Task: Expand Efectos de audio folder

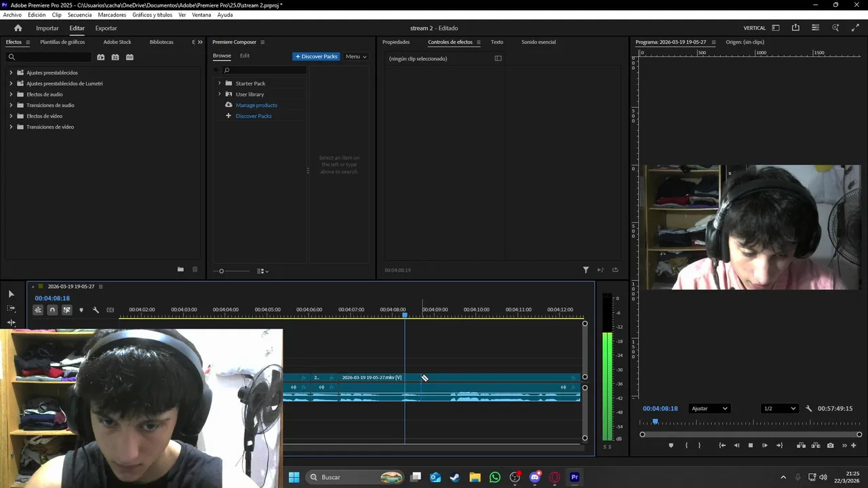Action: coord(11,94)
